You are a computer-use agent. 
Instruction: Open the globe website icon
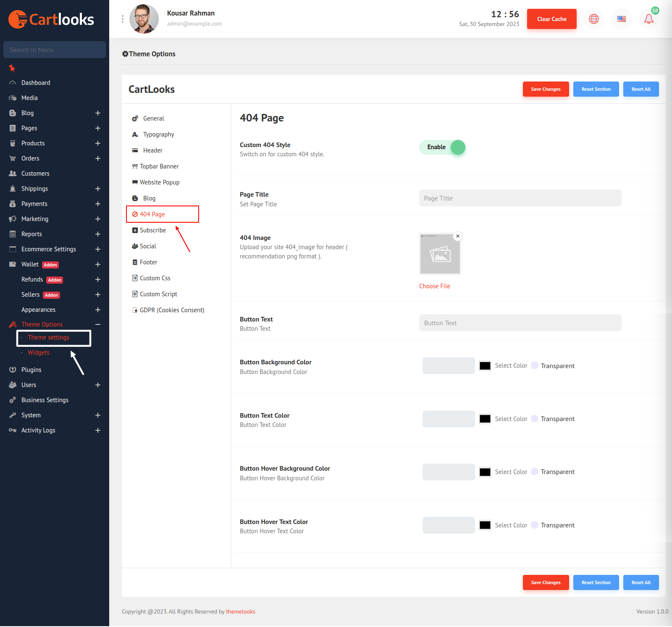pos(593,19)
